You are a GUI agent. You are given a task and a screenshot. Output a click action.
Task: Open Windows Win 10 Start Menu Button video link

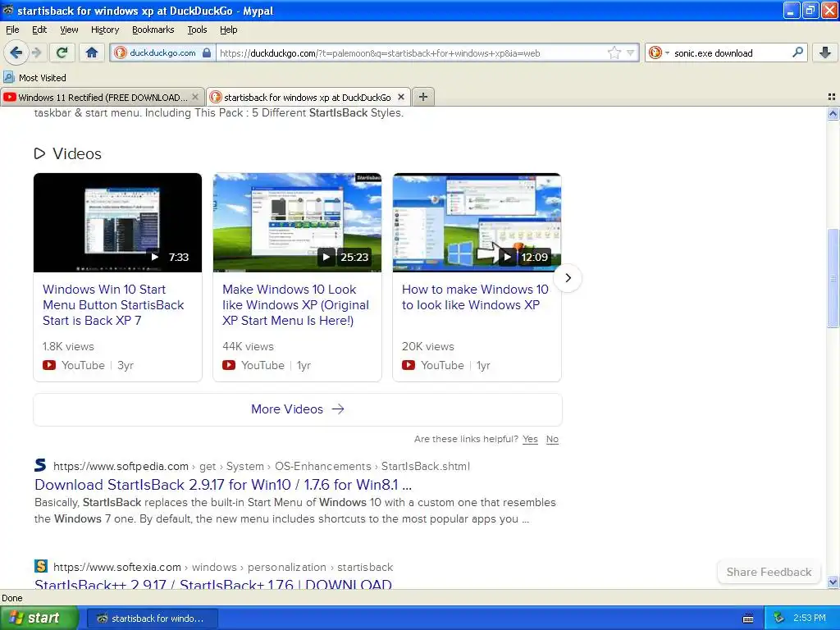click(x=113, y=305)
